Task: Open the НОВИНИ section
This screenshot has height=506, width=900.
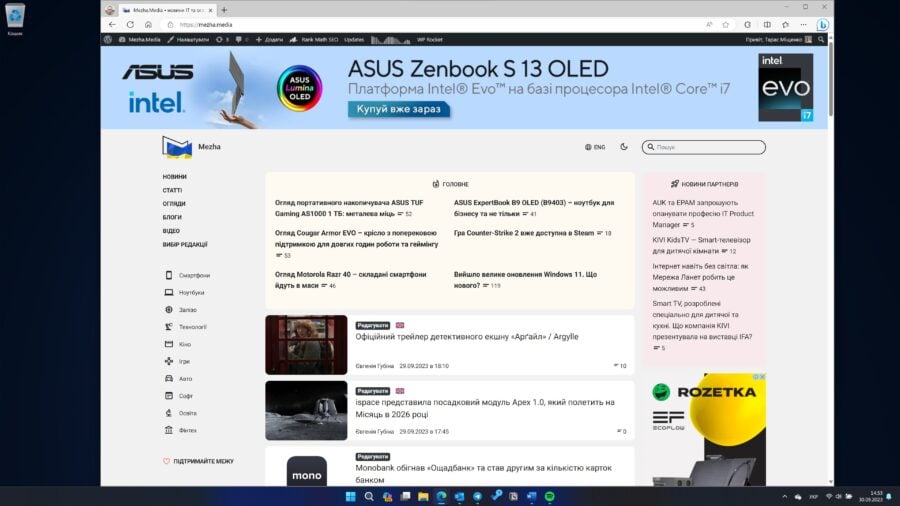Action: tap(174, 177)
